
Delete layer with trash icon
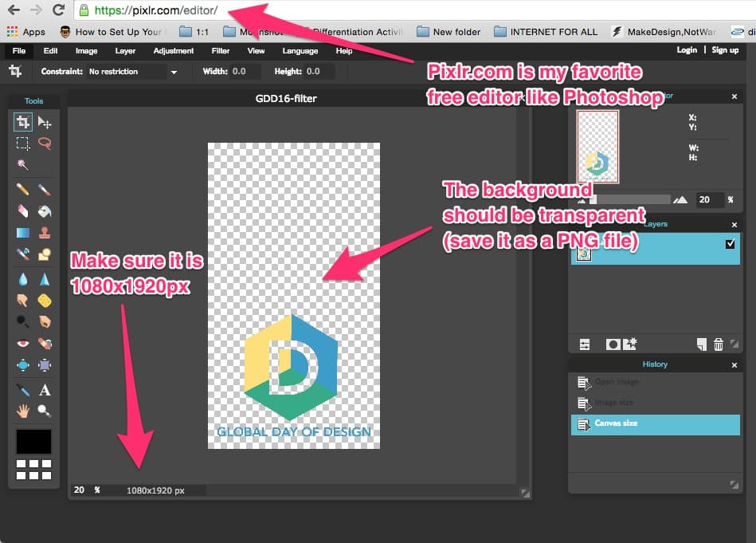(719, 344)
